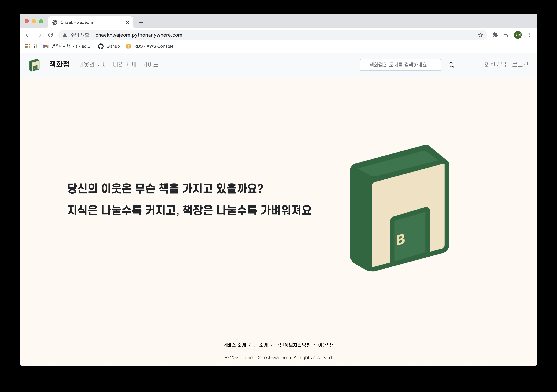Image resolution: width=557 pixels, height=392 pixels.
Task: Open the Gmail inbox bookmark
Action: click(x=67, y=46)
